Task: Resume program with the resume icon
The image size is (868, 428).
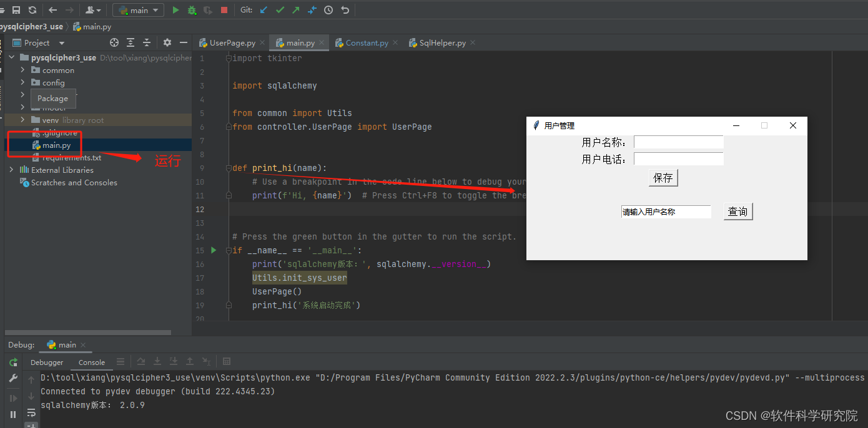Action: (x=13, y=398)
